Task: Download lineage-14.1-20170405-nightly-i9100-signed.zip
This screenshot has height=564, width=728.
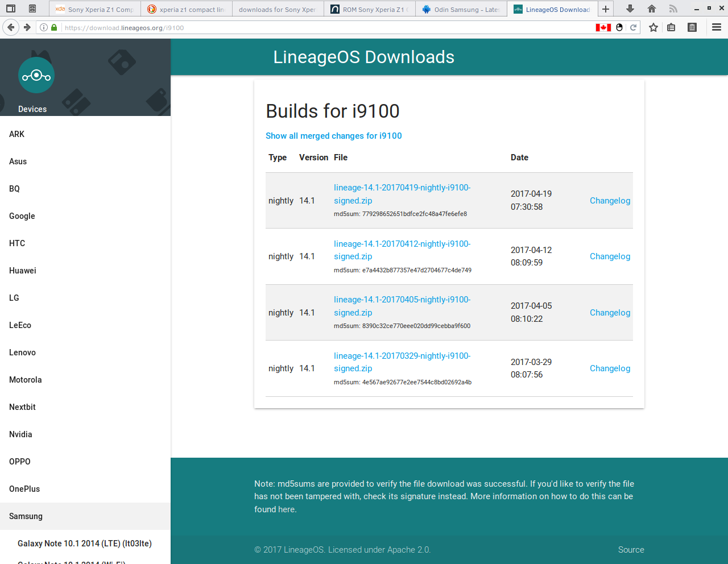Action: [x=402, y=306]
